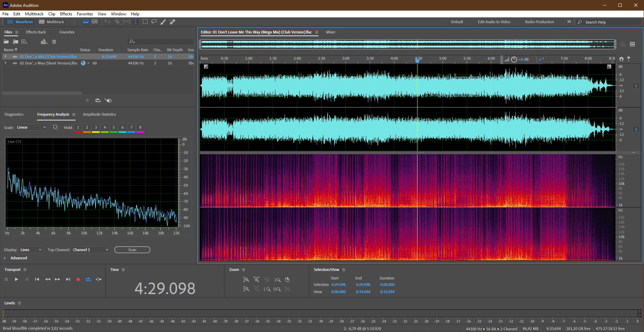This screenshot has width=644, height=332.
Task: Toggle channel 2 enable button on waveform
Action: [x=636, y=129]
